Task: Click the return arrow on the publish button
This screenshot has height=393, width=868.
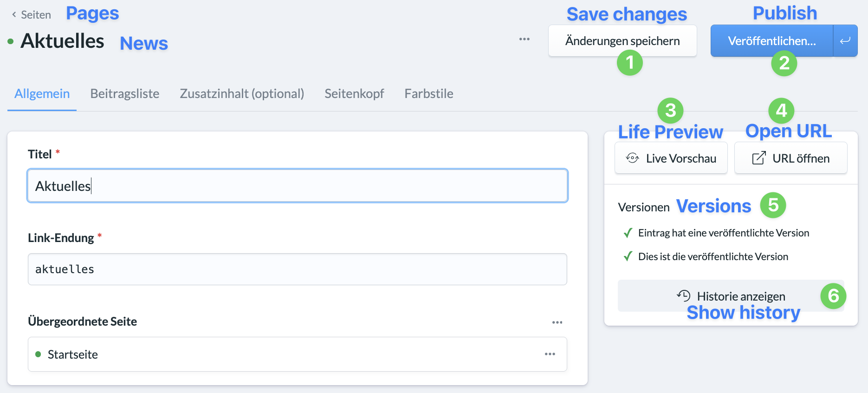Action: click(x=845, y=41)
